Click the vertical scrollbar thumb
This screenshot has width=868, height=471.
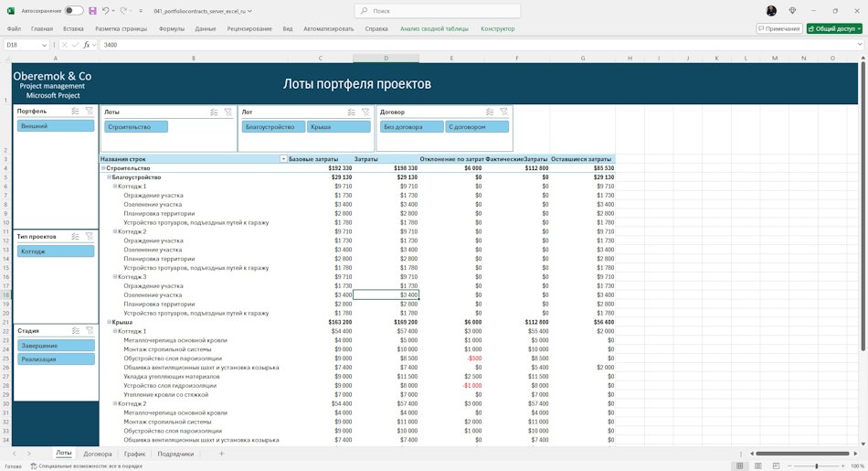coord(863,208)
